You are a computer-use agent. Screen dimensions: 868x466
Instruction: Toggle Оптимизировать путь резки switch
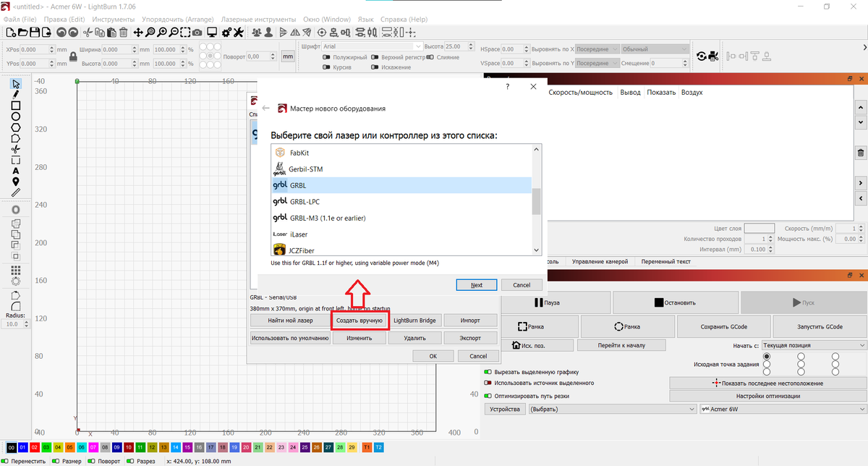click(488, 396)
